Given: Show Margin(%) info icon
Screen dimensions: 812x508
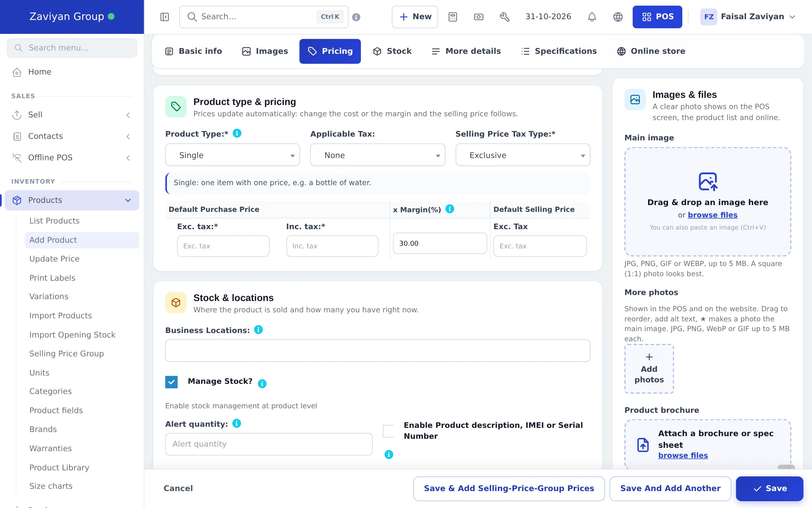Looking at the screenshot, I should 450,209.
